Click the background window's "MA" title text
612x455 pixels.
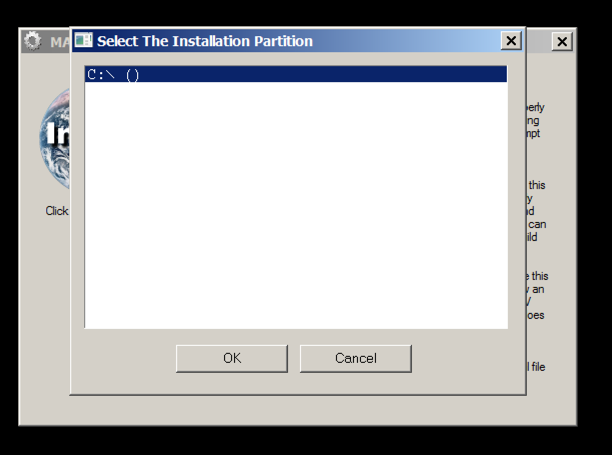click(59, 43)
